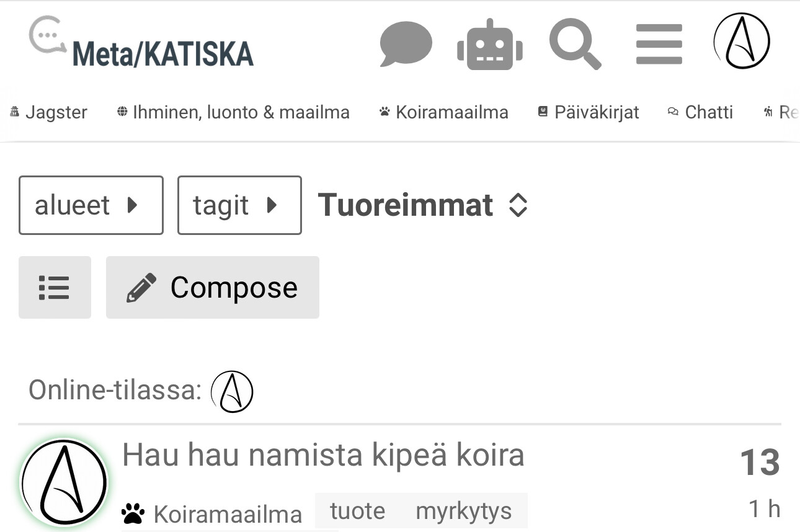Screen dimensions: 800x532
Task: Open the Tuoreimmat sort selector
Action: [422, 205]
